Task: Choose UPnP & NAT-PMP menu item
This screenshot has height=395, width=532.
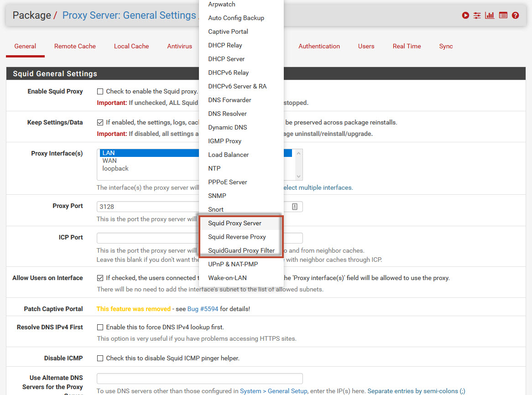Action: click(241, 264)
